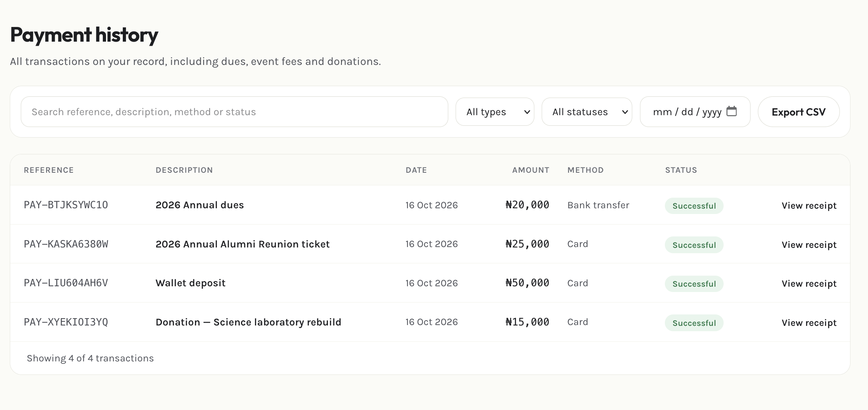Click the REFERENCE column header

[x=49, y=170]
